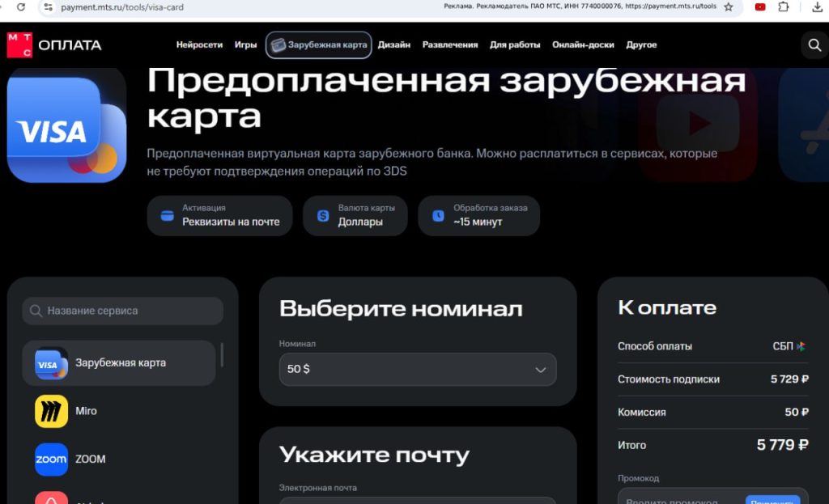Open the browser extensions puzzle icon
The height and width of the screenshot is (504, 829).
coord(784,8)
